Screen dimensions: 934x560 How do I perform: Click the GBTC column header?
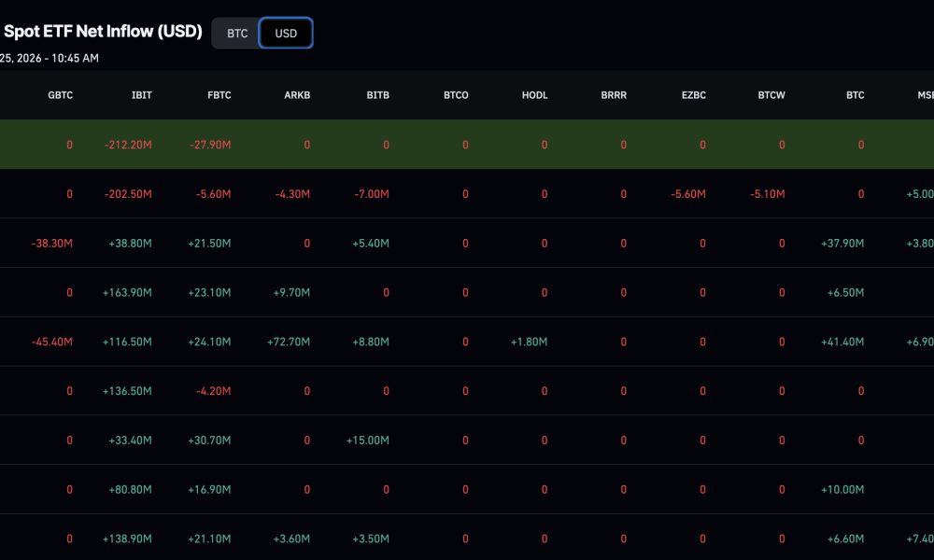pos(60,95)
